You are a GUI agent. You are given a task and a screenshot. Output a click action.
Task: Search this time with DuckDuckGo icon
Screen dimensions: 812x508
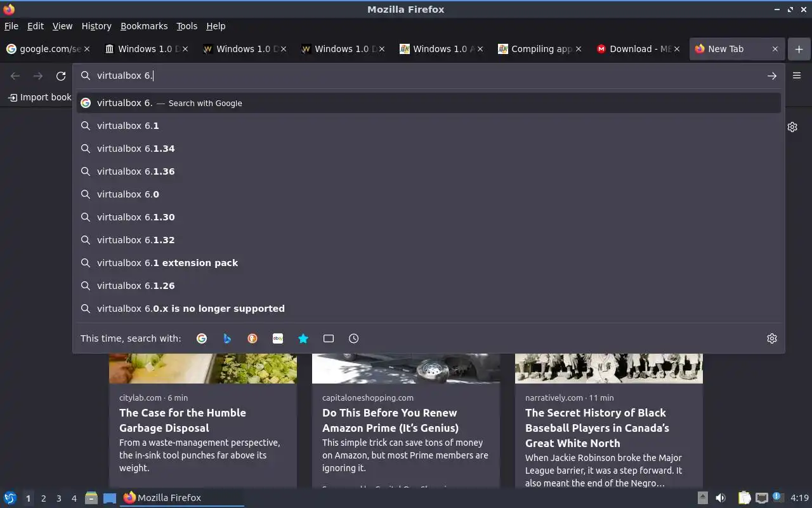pyautogui.click(x=252, y=338)
